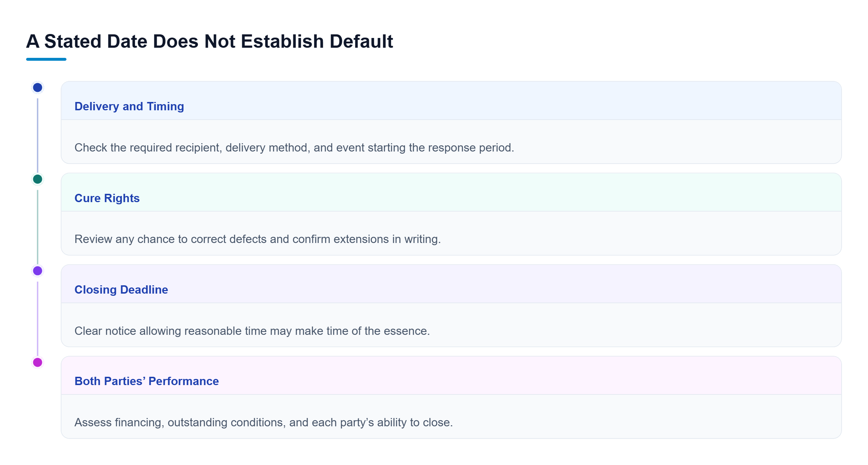The width and height of the screenshot is (868, 465).
Task: Click the purple timeline dot beside Closing Deadline
Action: point(38,270)
